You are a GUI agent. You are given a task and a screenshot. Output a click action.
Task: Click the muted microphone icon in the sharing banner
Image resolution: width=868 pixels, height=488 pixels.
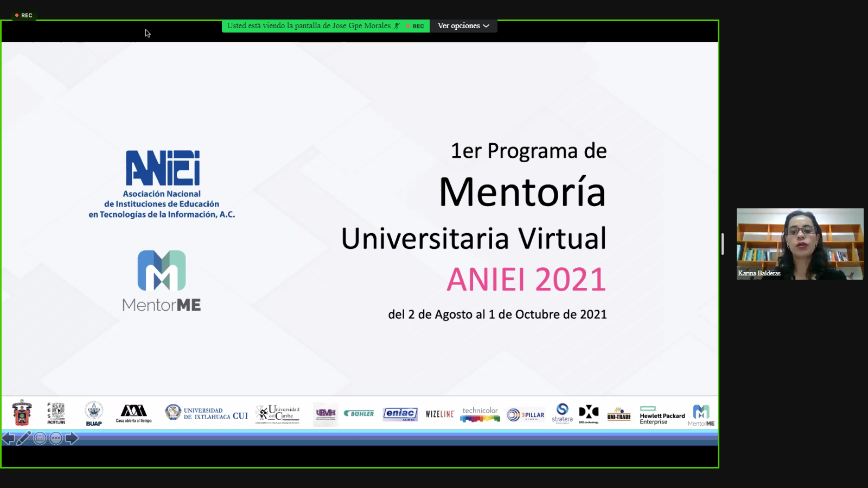pyautogui.click(x=397, y=26)
